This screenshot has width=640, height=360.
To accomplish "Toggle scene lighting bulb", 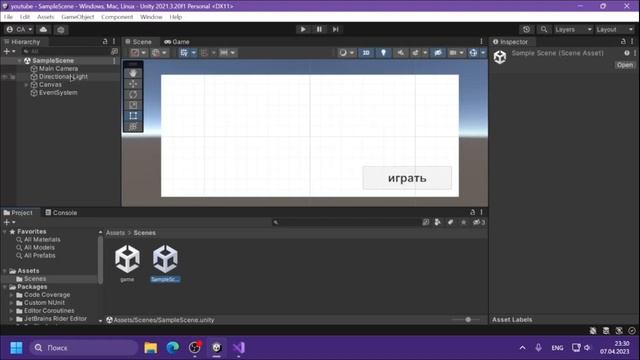I will pyautogui.click(x=383, y=53).
